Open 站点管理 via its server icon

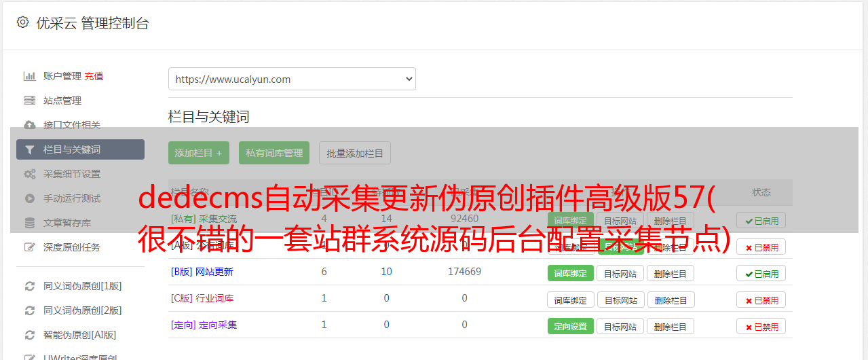29,101
